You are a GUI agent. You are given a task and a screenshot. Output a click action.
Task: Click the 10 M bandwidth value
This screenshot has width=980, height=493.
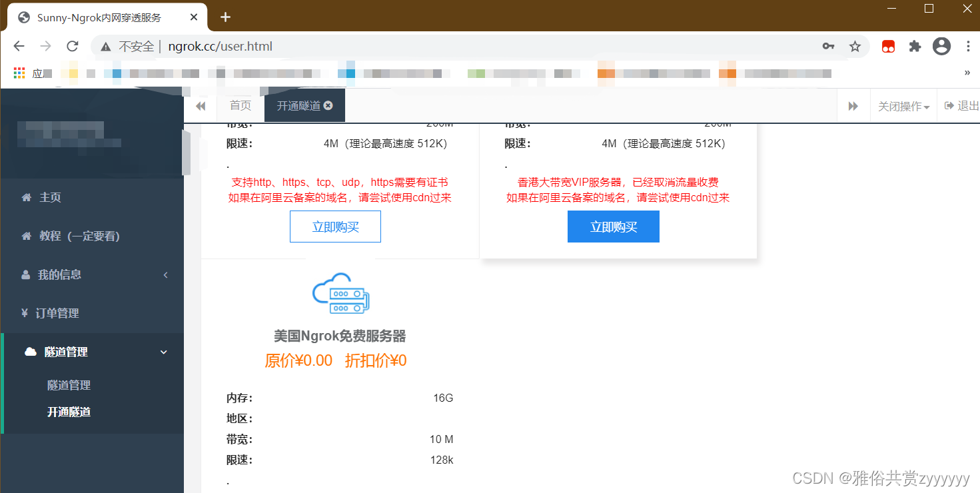442,440
